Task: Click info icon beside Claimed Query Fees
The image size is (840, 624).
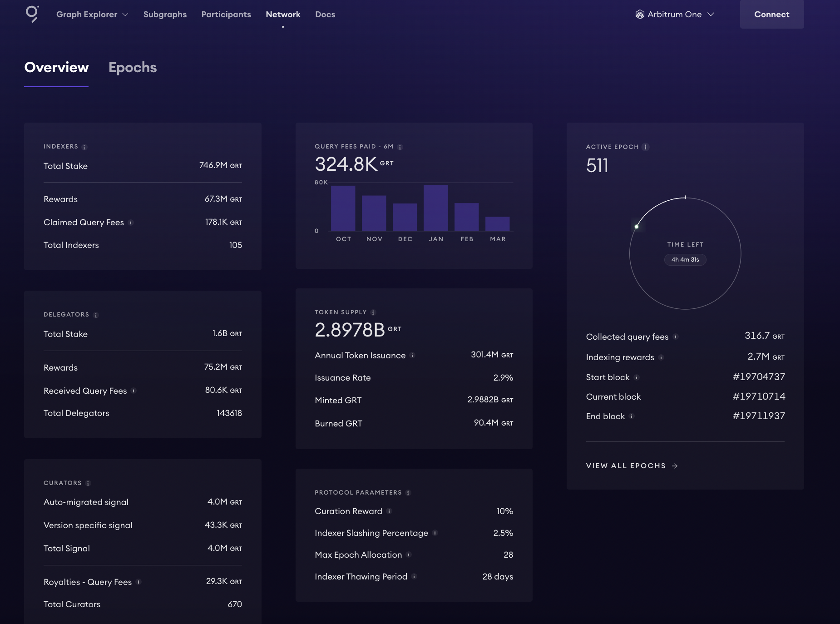Action: point(131,223)
